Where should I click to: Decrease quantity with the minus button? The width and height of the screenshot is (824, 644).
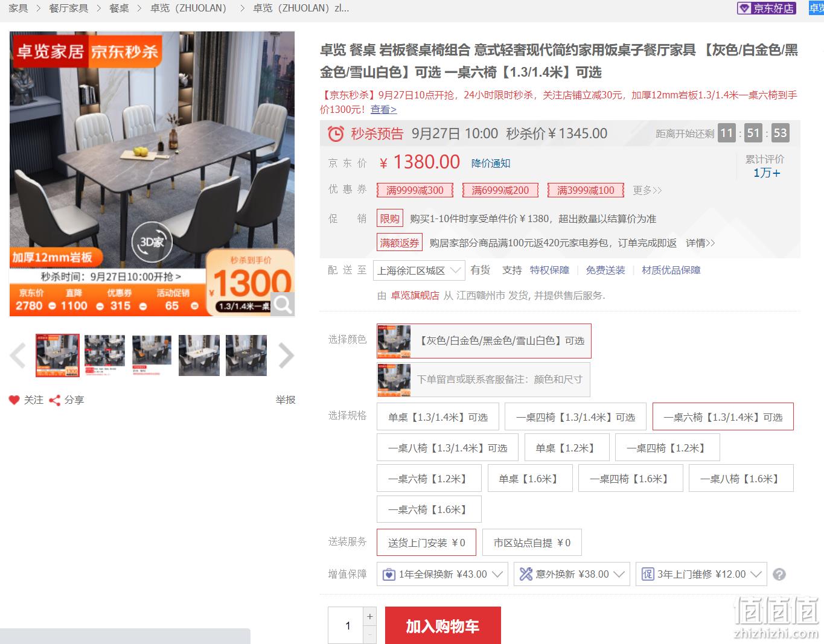tap(370, 634)
